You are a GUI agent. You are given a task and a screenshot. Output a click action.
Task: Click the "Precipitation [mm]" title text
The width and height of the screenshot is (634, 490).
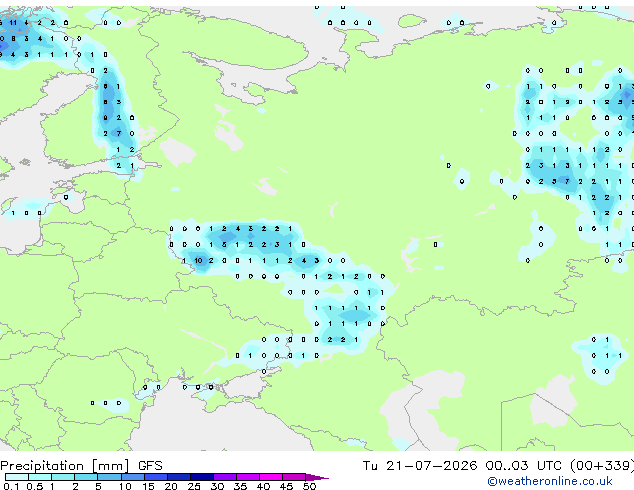coord(65,466)
